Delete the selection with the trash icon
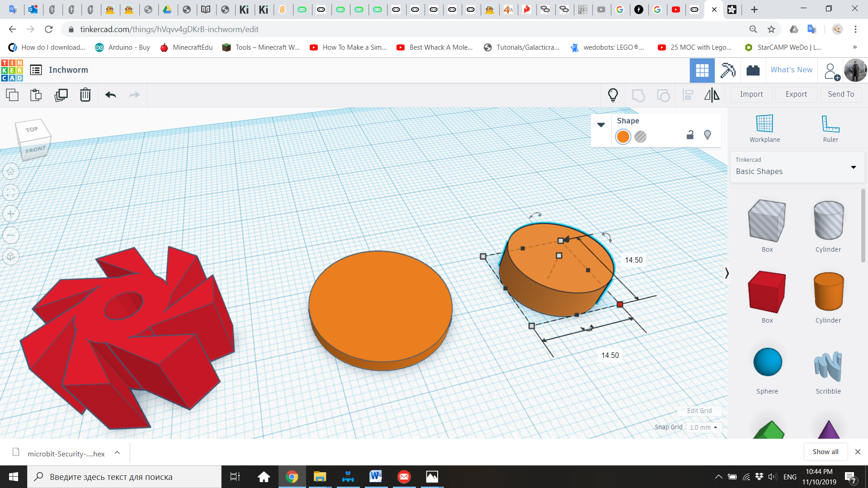This screenshot has width=868, height=488. point(85,95)
